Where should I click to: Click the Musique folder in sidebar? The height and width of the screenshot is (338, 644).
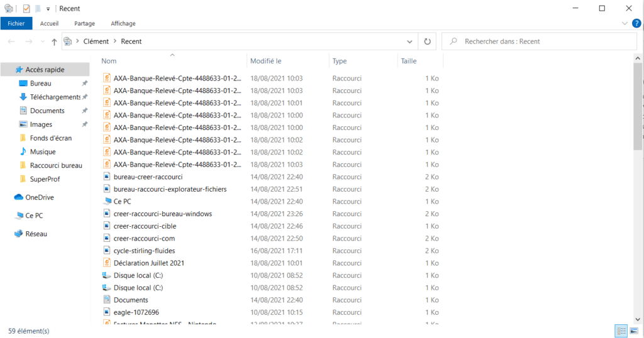[43, 151]
